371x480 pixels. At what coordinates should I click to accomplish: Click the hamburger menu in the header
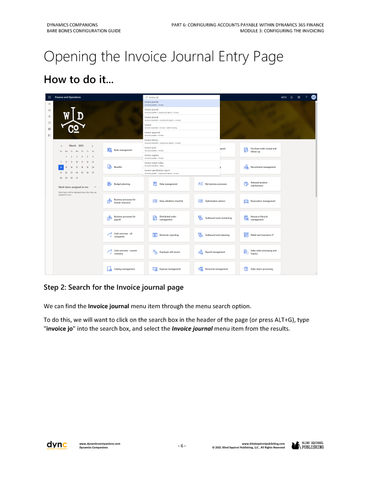click(49, 97)
